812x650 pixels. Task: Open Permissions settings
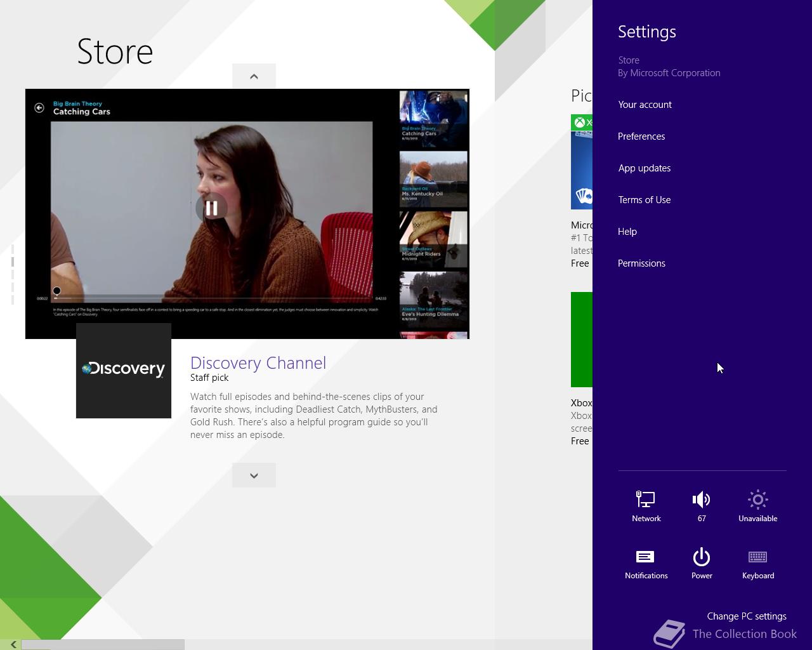(x=641, y=263)
